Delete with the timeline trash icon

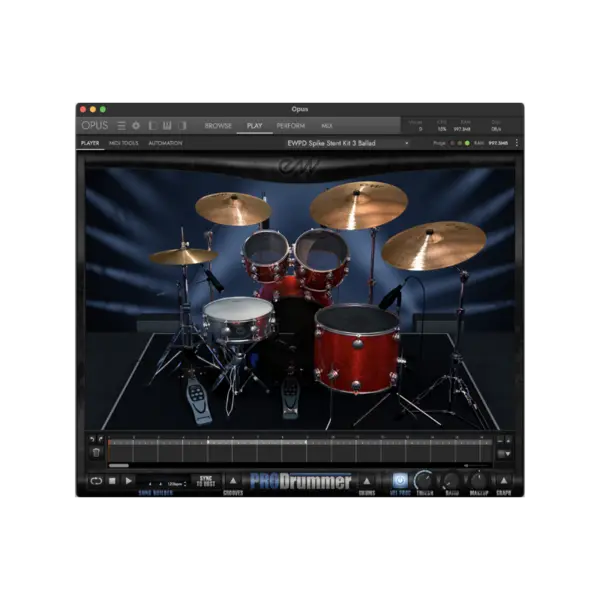click(96, 453)
